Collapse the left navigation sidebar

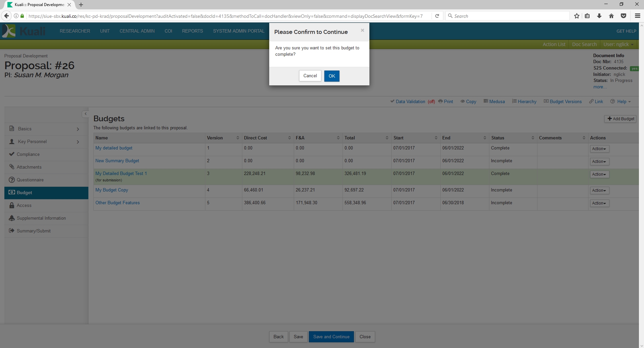(x=85, y=114)
